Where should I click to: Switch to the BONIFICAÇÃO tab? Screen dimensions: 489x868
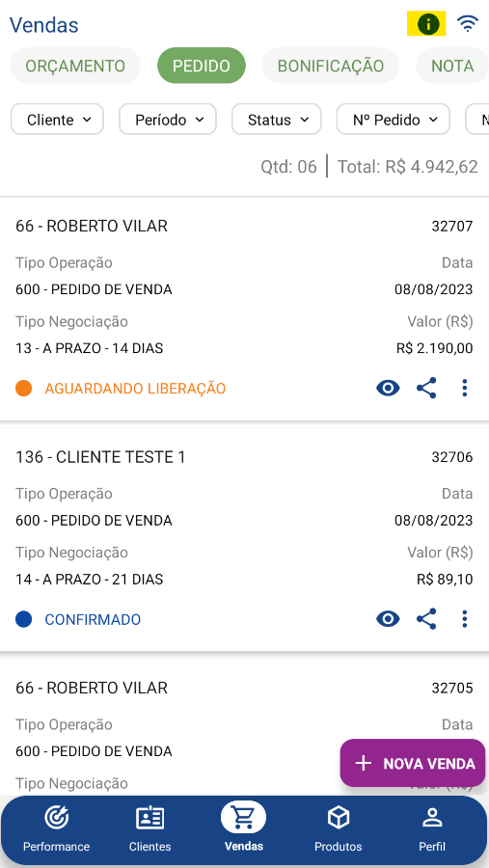click(331, 66)
